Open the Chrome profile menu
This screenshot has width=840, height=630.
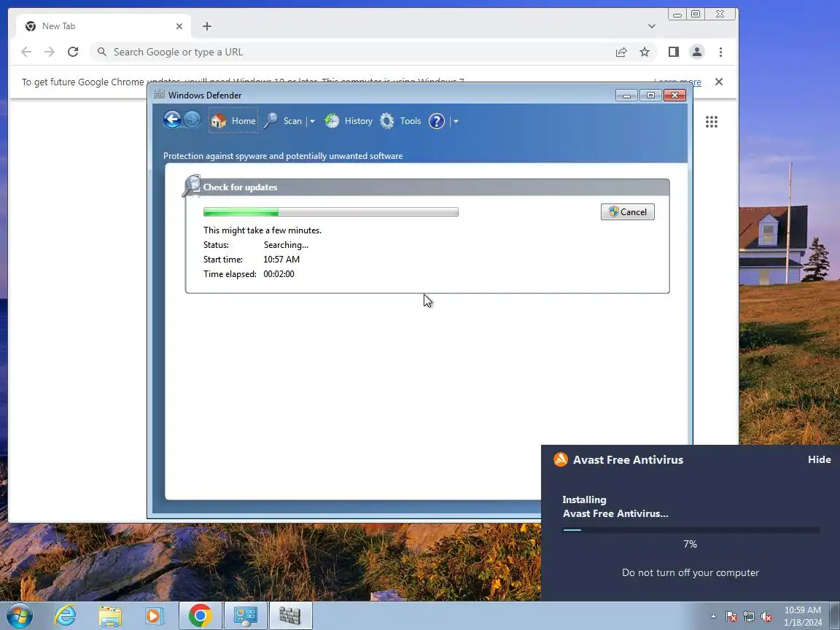[697, 52]
